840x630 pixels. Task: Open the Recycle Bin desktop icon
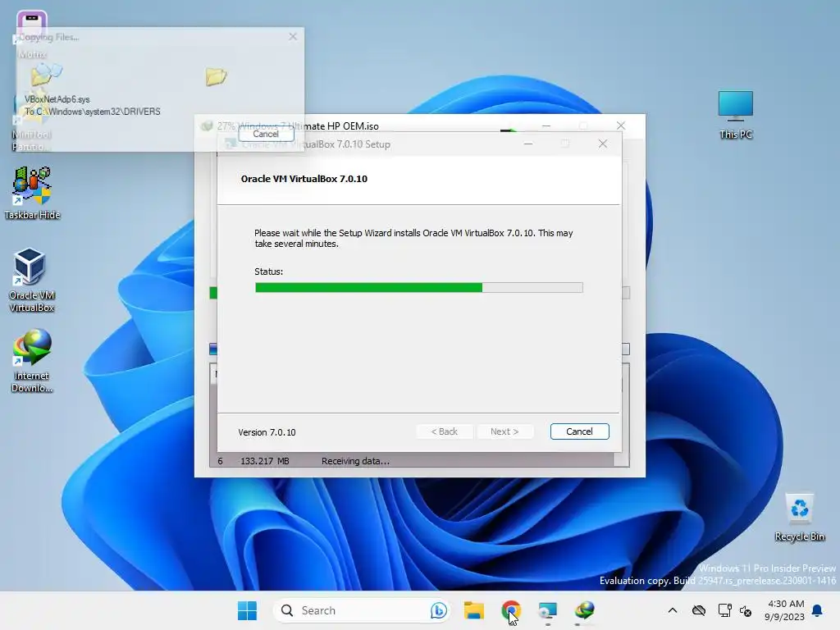coord(799,518)
